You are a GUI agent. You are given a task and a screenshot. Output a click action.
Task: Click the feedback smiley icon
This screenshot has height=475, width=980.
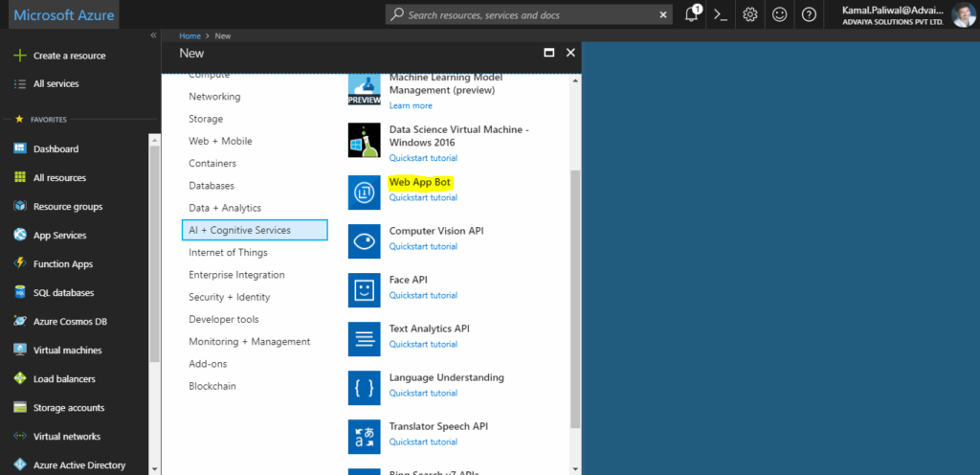779,14
